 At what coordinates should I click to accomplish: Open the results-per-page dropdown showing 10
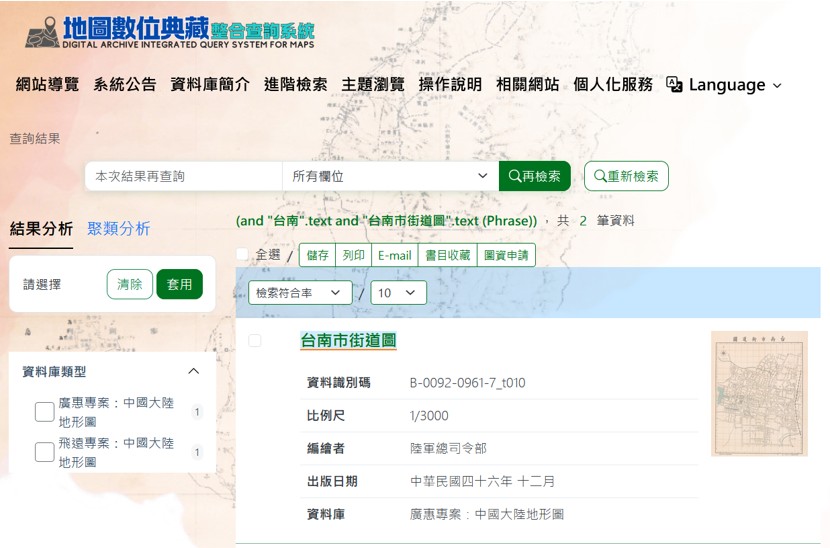[398, 293]
